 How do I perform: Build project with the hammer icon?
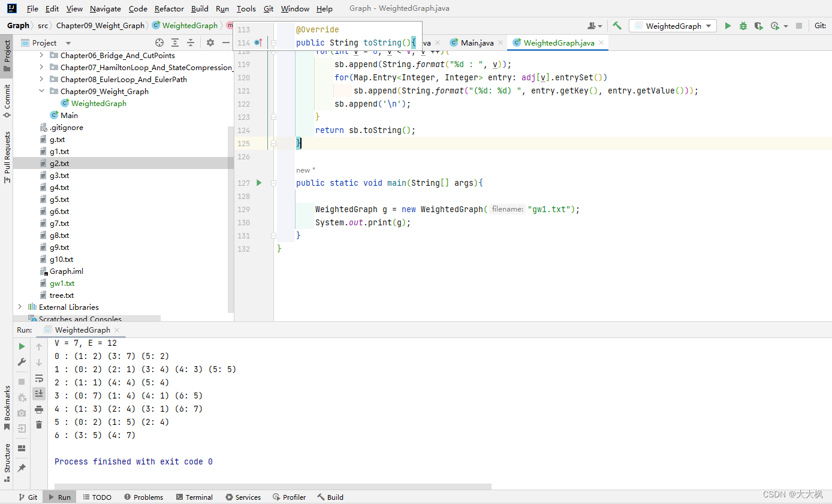coord(617,26)
